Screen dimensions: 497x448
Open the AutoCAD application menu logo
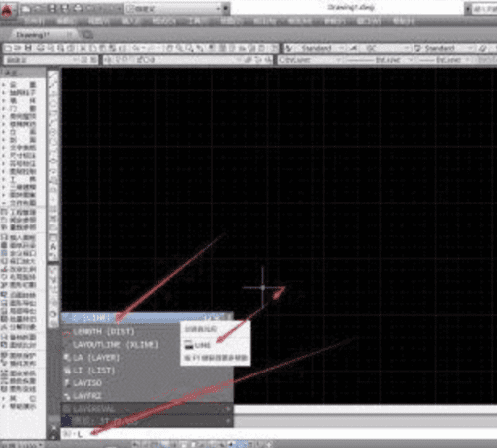click(x=7, y=10)
